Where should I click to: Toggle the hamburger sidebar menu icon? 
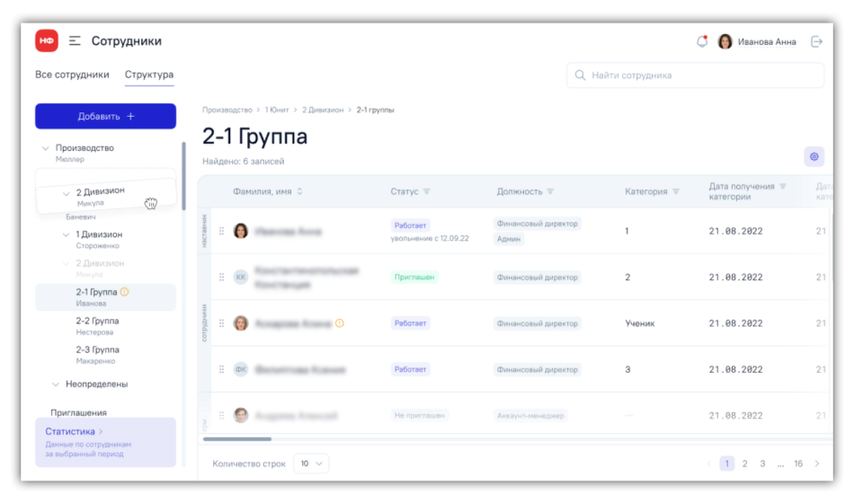tap(75, 40)
